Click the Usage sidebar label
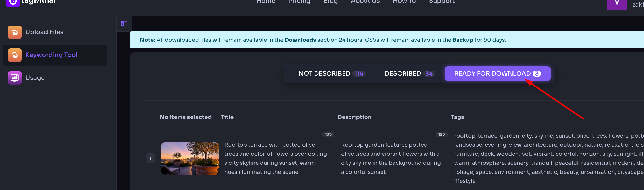This screenshot has height=190, width=644. 35,78
